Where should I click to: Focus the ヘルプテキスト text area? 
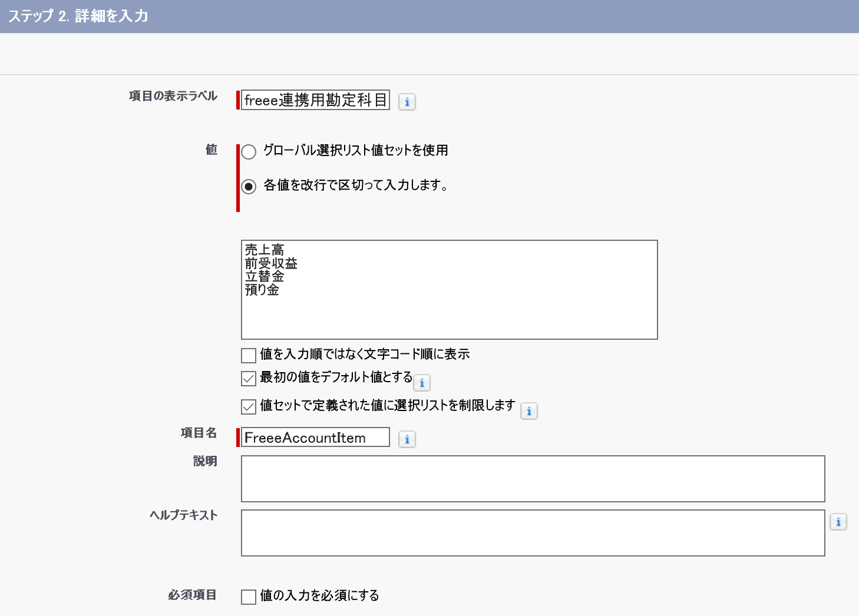533,533
